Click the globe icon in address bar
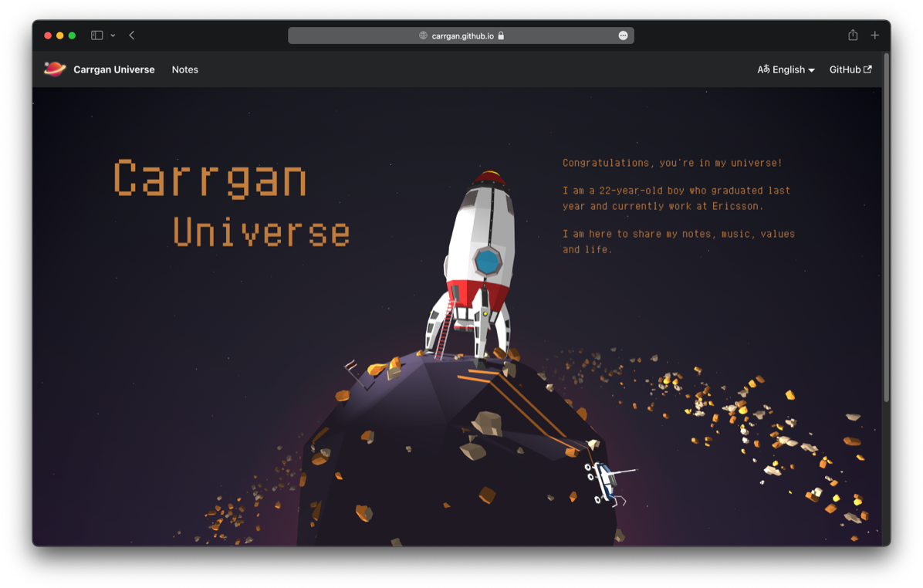923x588 pixels. [423, 35]
